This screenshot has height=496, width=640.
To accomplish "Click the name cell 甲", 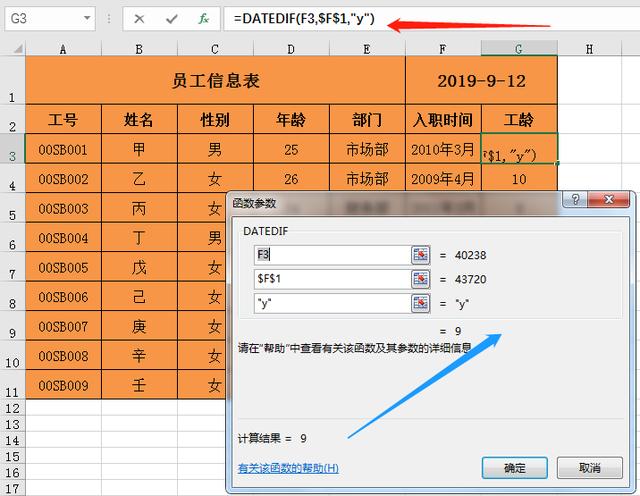I will click(139, 149).
